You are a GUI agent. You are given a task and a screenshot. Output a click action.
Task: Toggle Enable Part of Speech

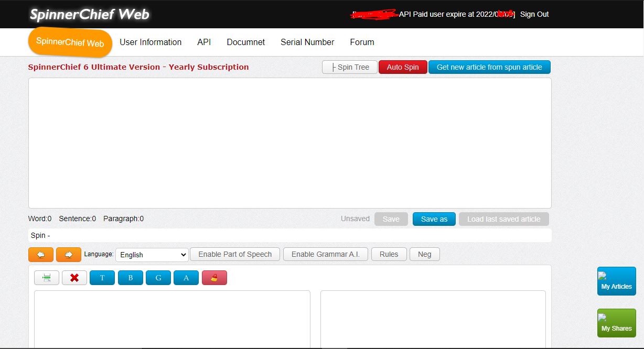click(x=235, y=254)
